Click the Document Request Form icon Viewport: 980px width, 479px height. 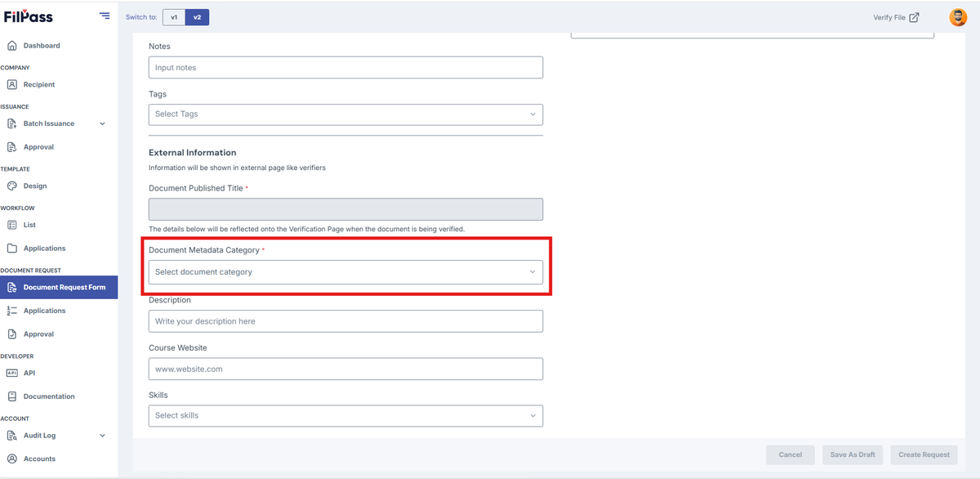coord(11,287)
